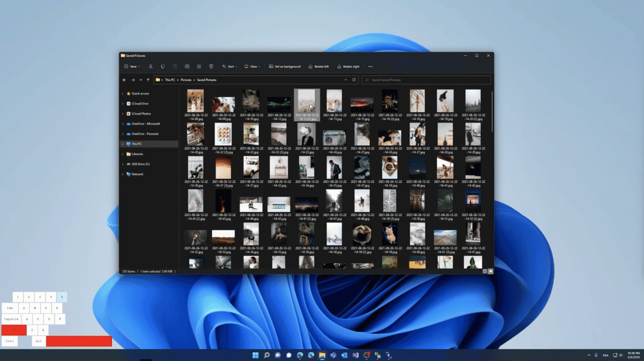644x361 pixels.
Task: Open the three-dots See more menu
Action: [x=370, y=66]
